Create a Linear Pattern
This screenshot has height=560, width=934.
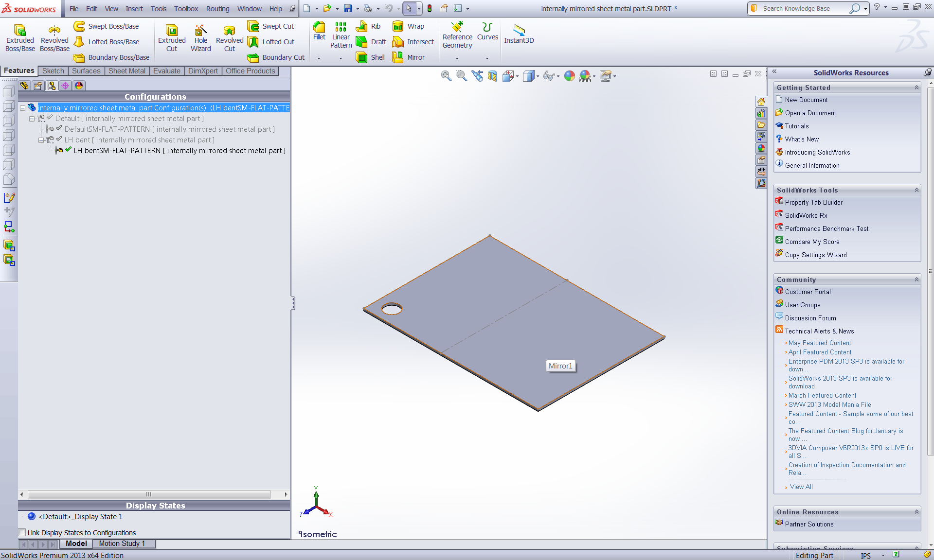click(341, 35)
